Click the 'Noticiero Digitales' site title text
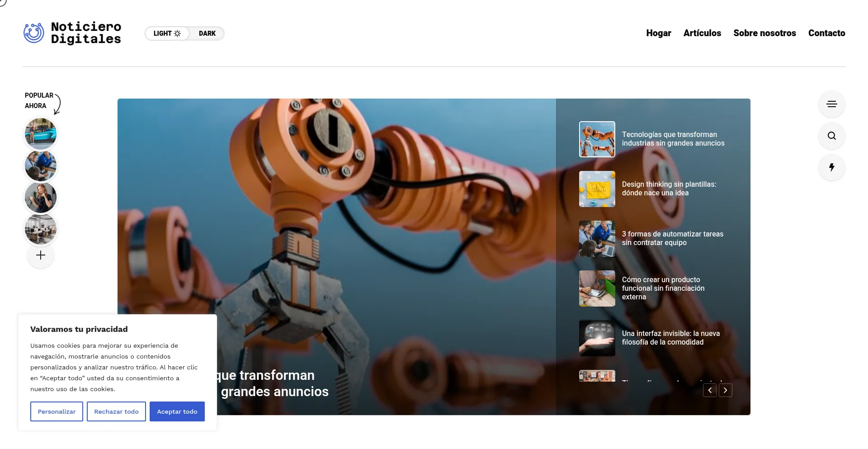Screen dimensions: 868x449 click(86, 33)
